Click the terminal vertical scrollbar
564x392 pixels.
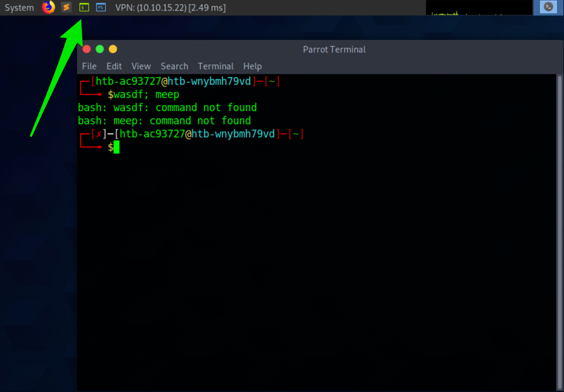coord(560,232)
